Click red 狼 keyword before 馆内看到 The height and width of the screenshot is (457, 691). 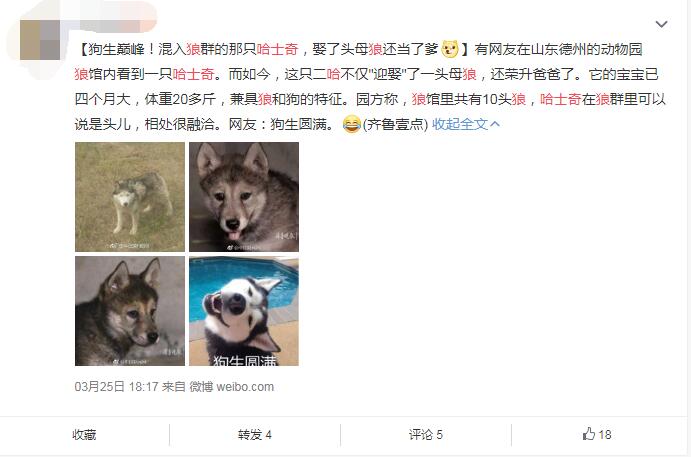[82, 74]
